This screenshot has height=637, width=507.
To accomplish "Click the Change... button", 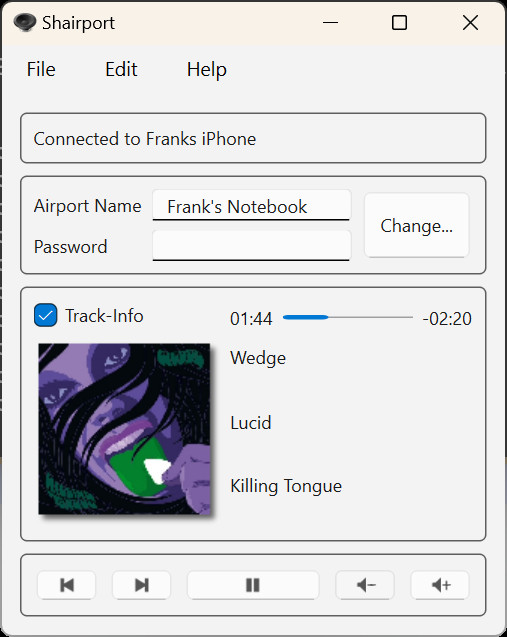I will 416,225.
